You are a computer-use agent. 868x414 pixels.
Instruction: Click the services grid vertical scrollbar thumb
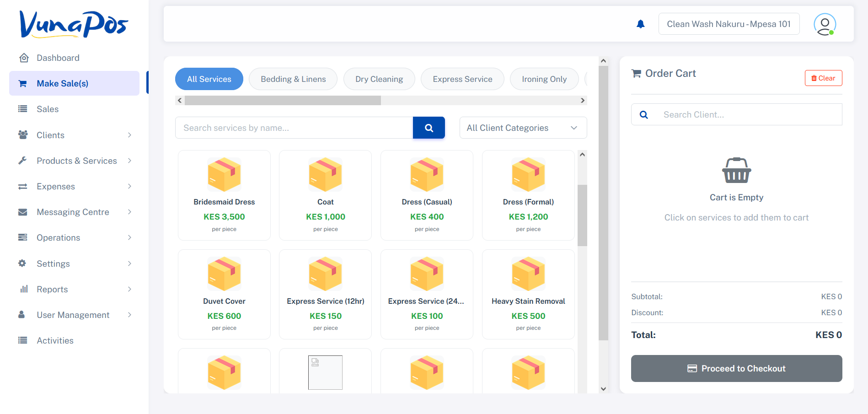[x=582, y=215]
